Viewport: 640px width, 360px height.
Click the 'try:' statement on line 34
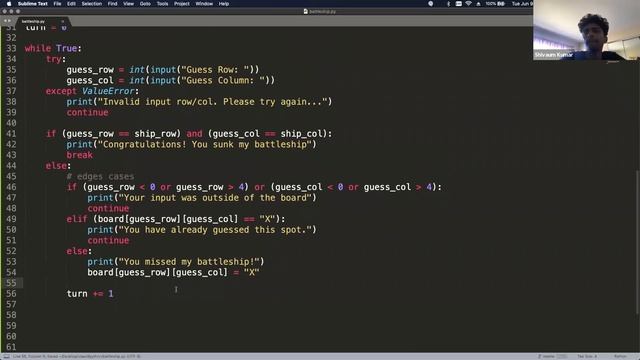(x=56, y=59)
